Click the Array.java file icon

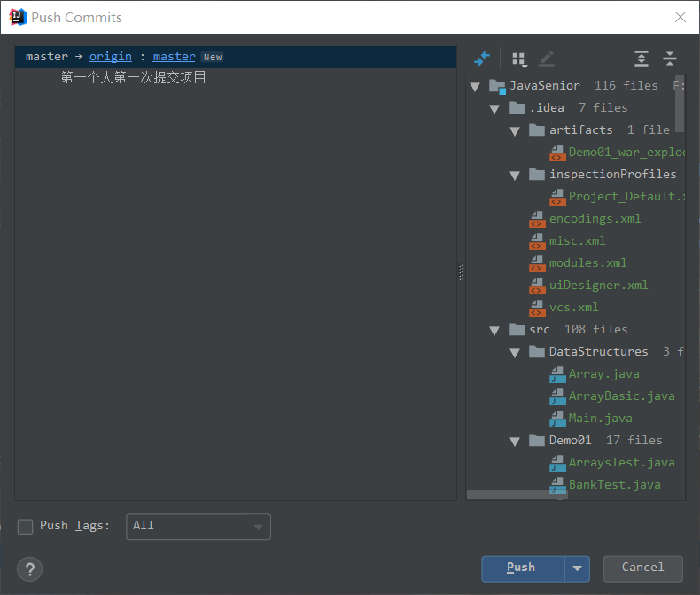tap(556, 374)
